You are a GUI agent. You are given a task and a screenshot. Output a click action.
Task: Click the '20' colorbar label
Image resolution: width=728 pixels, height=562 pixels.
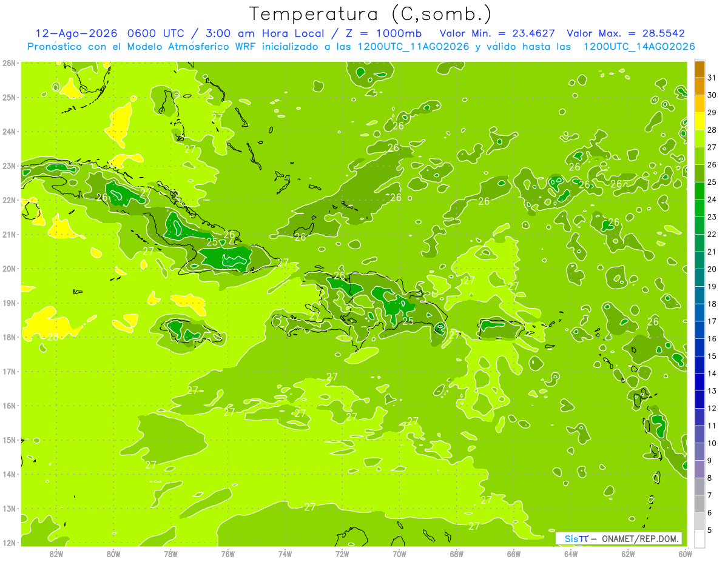click(712, 269)
